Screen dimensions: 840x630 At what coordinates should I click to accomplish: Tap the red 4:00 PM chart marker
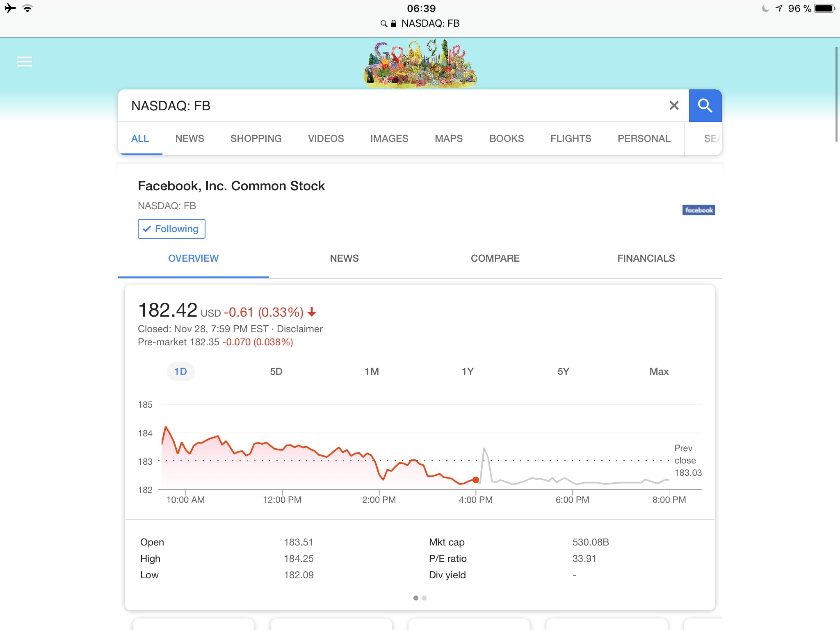click(476, 480)
